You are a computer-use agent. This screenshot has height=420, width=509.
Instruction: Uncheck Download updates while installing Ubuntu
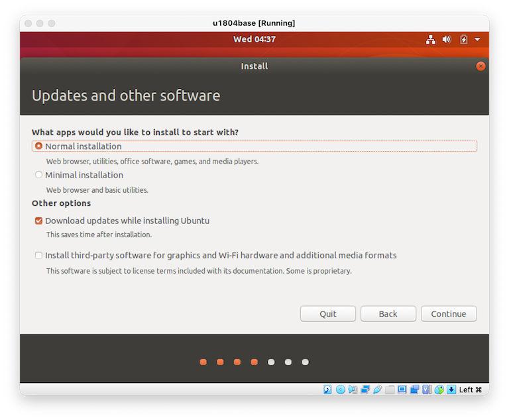(x=38, y=221)
